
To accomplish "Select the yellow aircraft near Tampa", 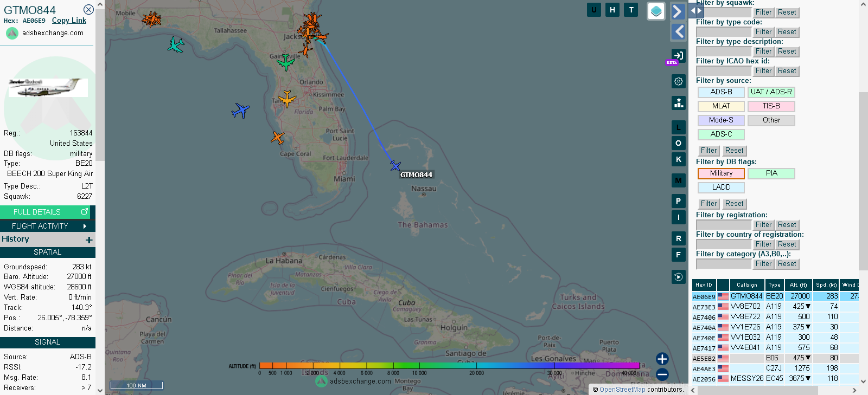I will coord(287,99).
